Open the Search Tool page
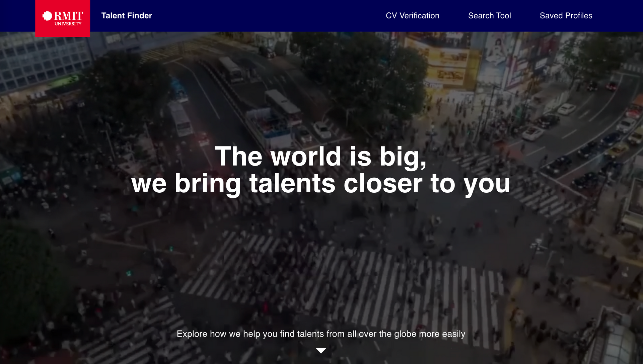The width and height of the screenshot is (643, 364). click(489, 16)
